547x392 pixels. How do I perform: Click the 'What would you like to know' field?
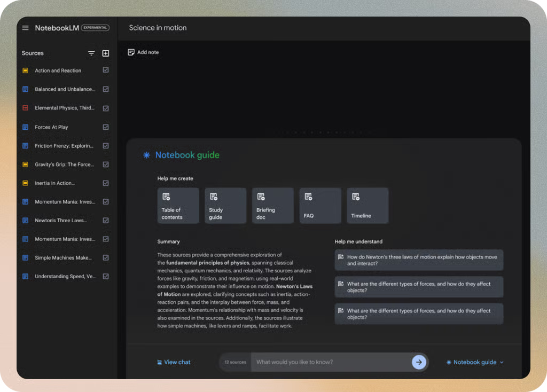point(331,362)
